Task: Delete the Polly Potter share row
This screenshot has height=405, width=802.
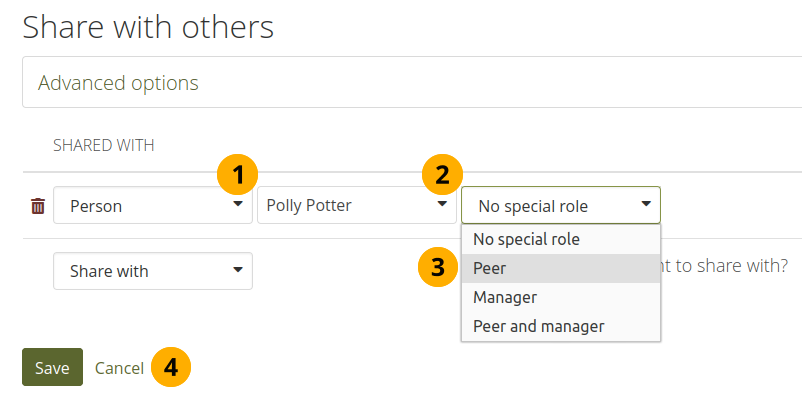Action: [38, 206]
